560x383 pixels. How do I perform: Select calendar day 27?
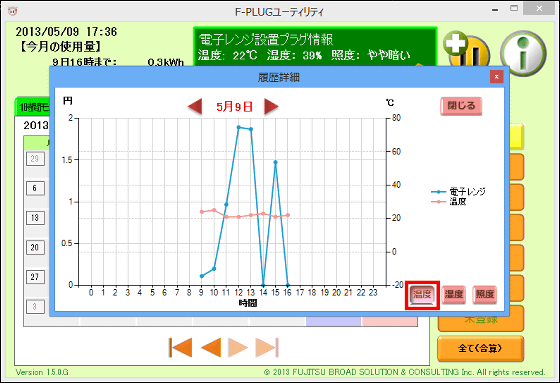click(x=35, y=277)
